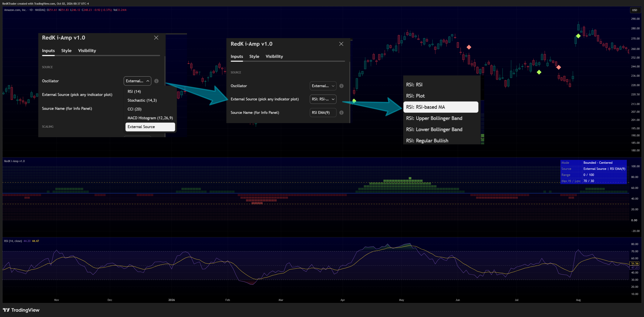
Task: Click the May label on time axis
Action: click(x=401, y=300)
